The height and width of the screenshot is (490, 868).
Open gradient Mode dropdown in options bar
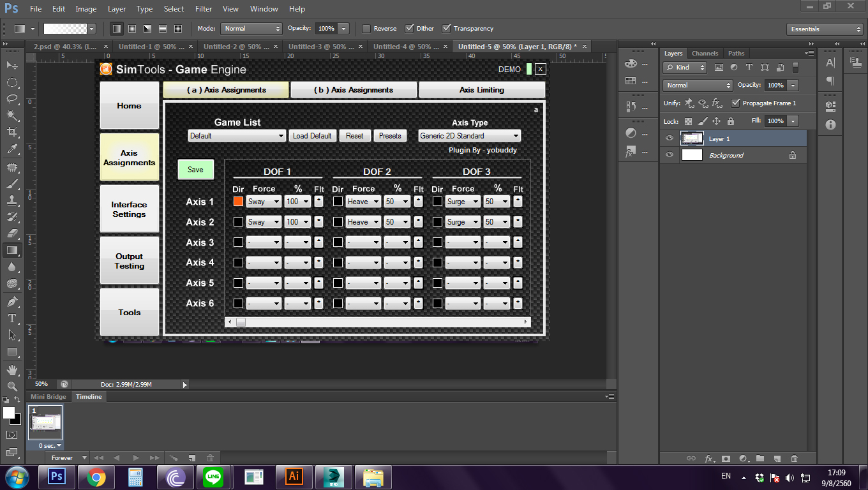tap(251, 29)
